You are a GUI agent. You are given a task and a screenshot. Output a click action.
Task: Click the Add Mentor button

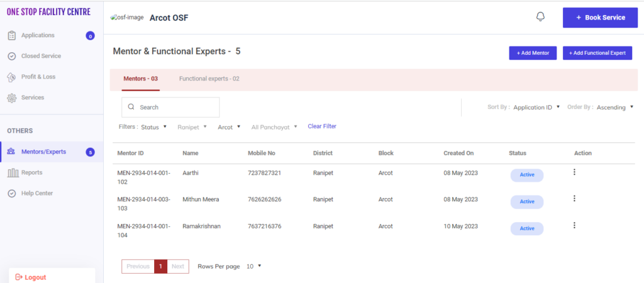(x=533, y=53)
